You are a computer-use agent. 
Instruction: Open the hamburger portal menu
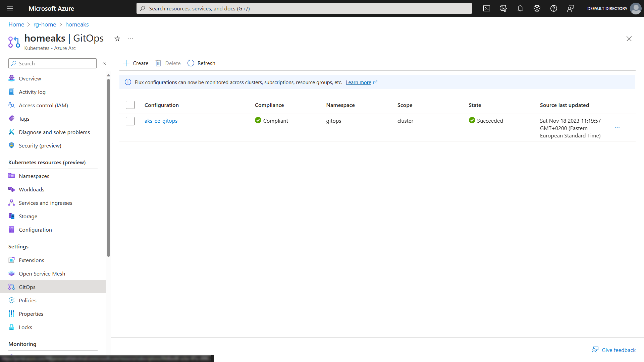click(x=10, y=8)
